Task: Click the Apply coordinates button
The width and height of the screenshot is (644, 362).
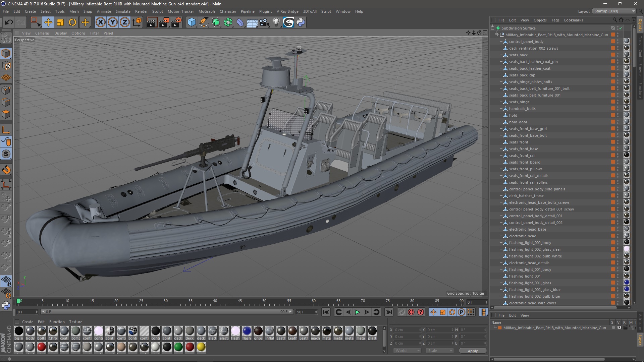Action: coord(473,351)
